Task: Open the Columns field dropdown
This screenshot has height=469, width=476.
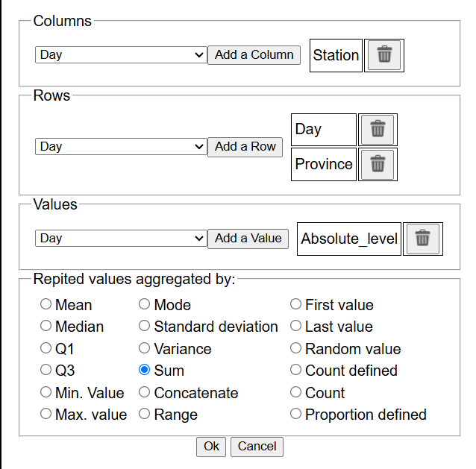Action: [120, 55]
